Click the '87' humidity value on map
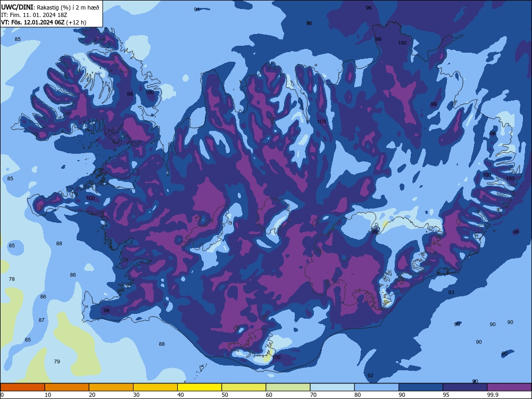Screen dimensions: 532x399 (41, 320)
